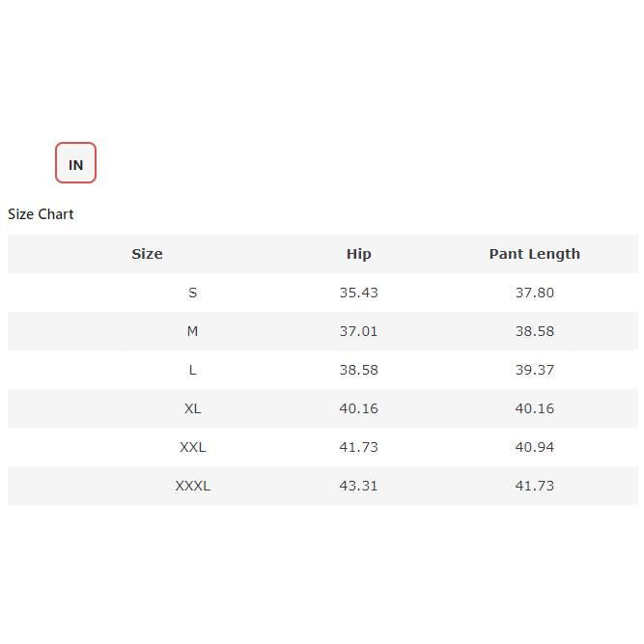
Task: Select the XXL size row label
Action: click(192, 447)
